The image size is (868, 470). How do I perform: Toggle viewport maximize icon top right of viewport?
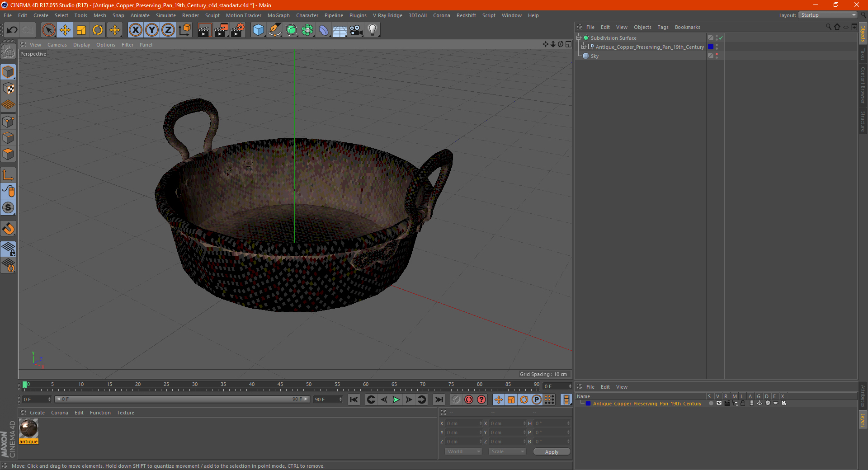pyautogui.click(x=568, y=44)
